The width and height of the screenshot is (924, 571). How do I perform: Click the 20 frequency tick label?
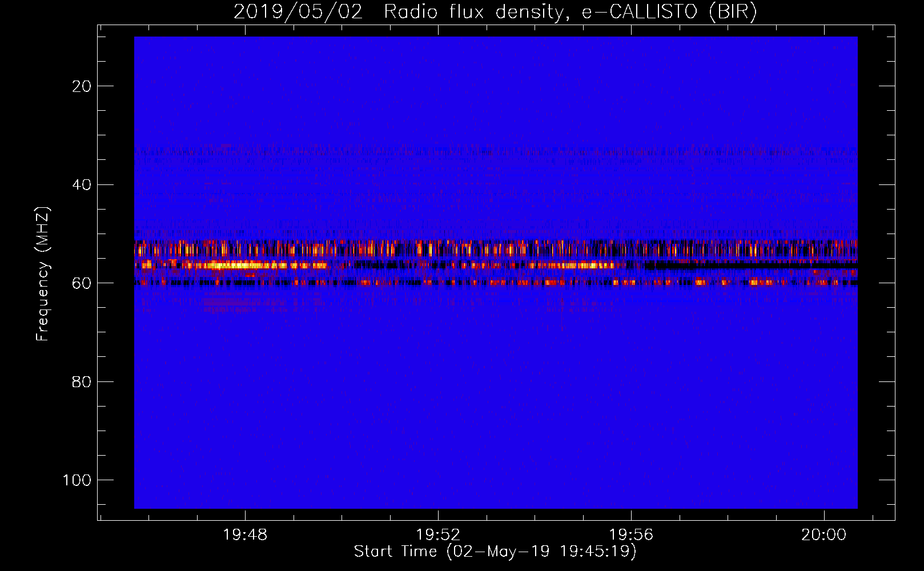[x=82, y=86]
